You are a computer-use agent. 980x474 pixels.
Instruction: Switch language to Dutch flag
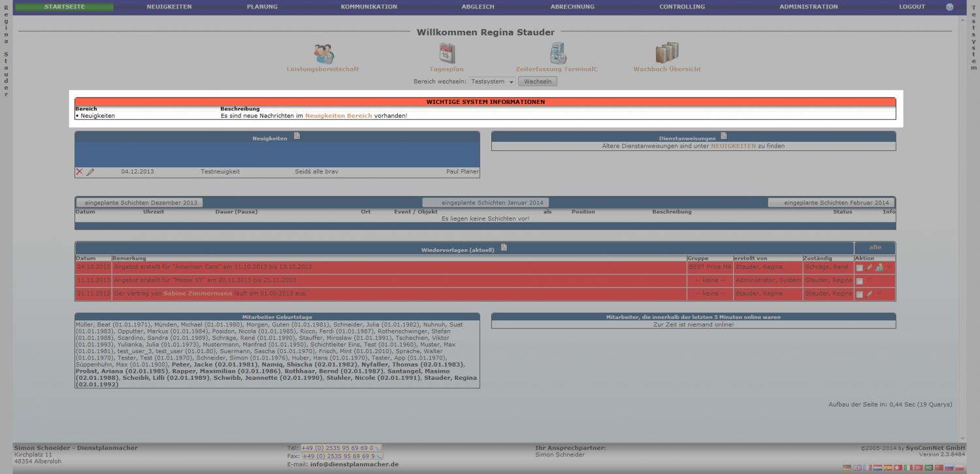tap(877, 467)
